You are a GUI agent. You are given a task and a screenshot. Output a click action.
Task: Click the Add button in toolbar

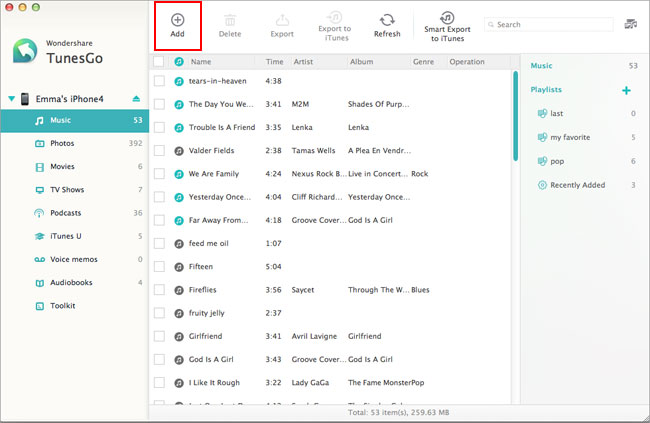(177, 26)
